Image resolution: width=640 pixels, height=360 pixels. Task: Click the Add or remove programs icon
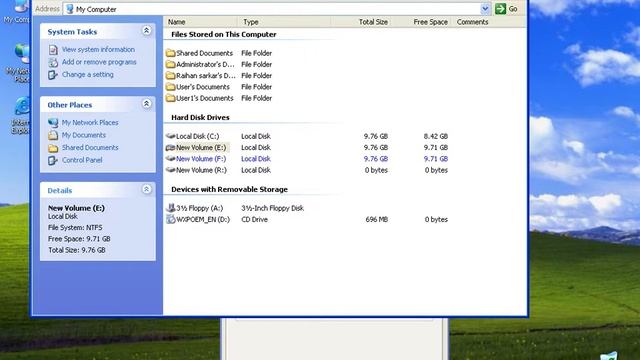point(53,62)
